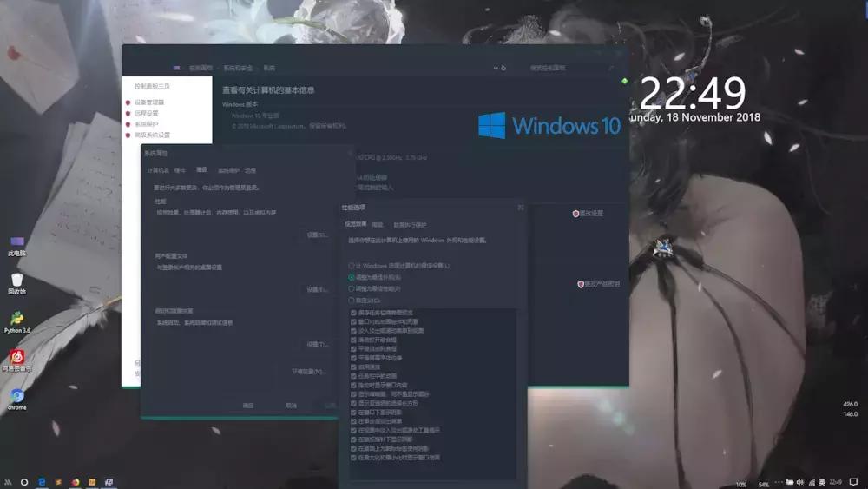Viewport: 868px width, 489px height.
Task: Switch input method via 英 indicator
Action: pos(822,482)
